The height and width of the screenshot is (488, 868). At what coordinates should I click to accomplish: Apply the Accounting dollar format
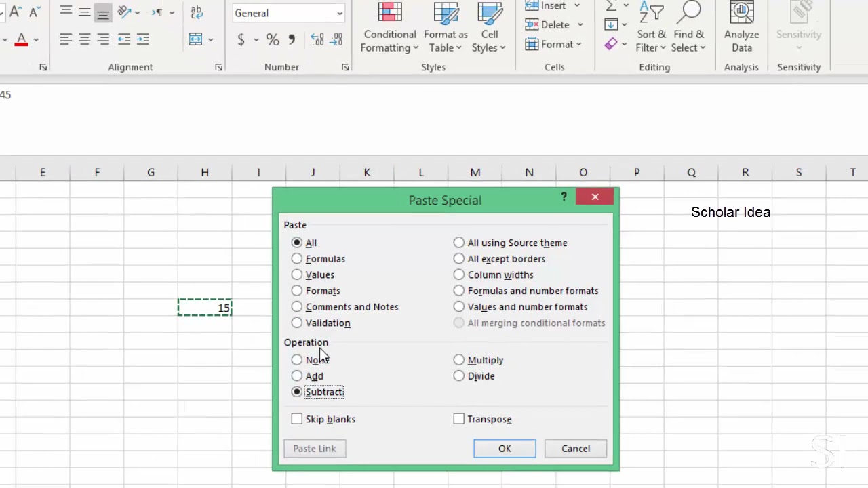[x=241, y=39]
